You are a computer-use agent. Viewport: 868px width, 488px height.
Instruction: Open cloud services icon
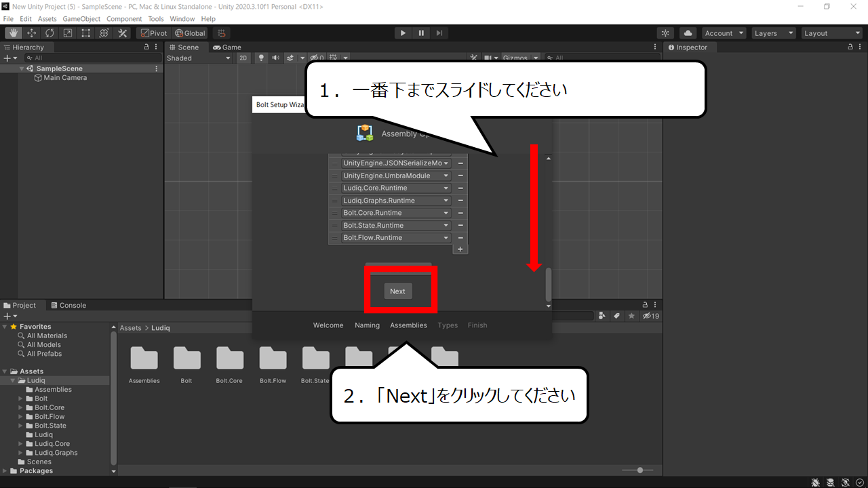pyautogui.click(x=688, y=33)
